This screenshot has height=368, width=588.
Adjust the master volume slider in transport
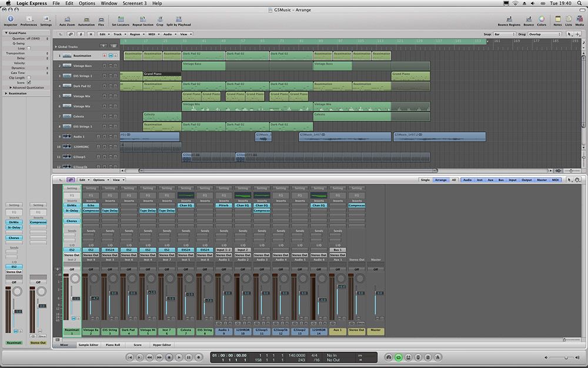tap(561, 357)
